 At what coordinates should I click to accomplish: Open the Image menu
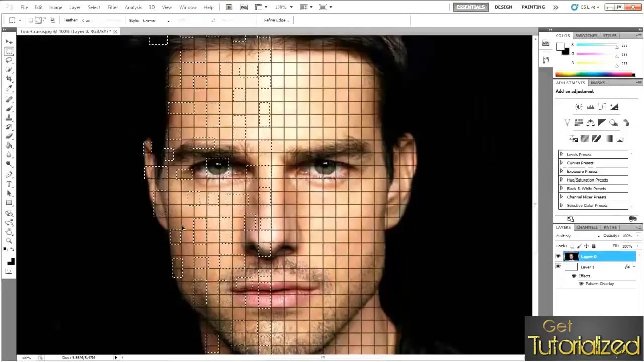click(56, 7)
